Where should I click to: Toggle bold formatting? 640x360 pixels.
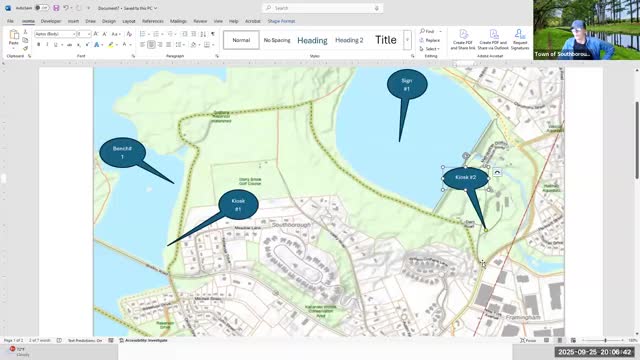pos(38,44)
